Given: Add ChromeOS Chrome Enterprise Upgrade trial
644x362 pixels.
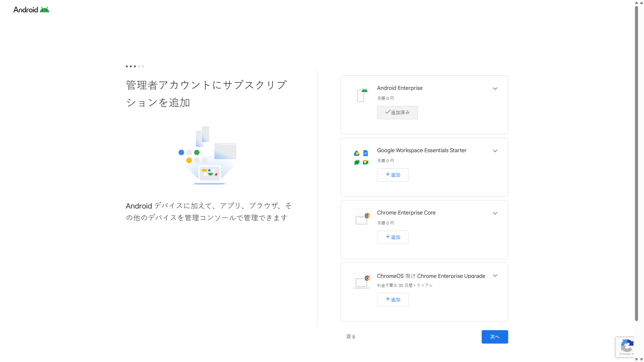Looking at the screenshot, I should (x=392, y=300).
